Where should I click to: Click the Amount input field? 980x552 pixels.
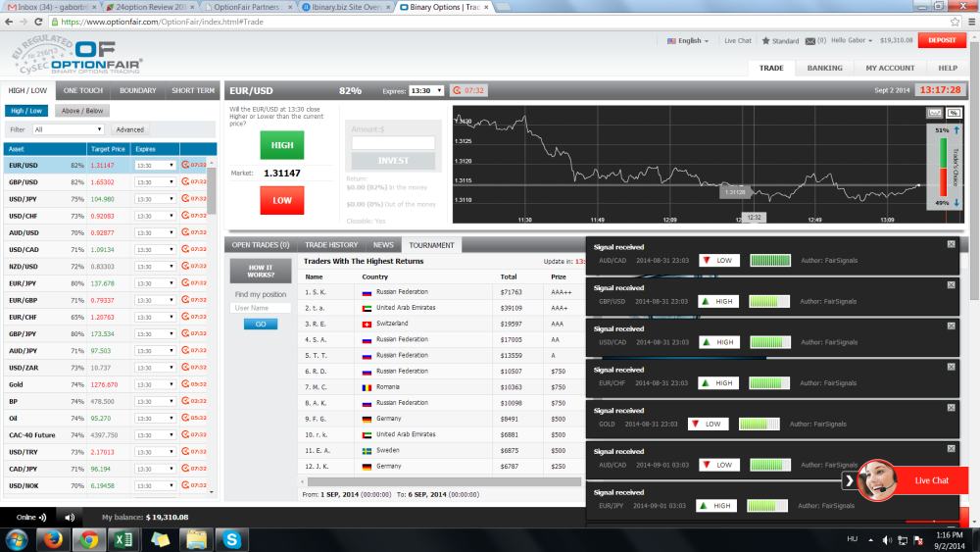393,143
